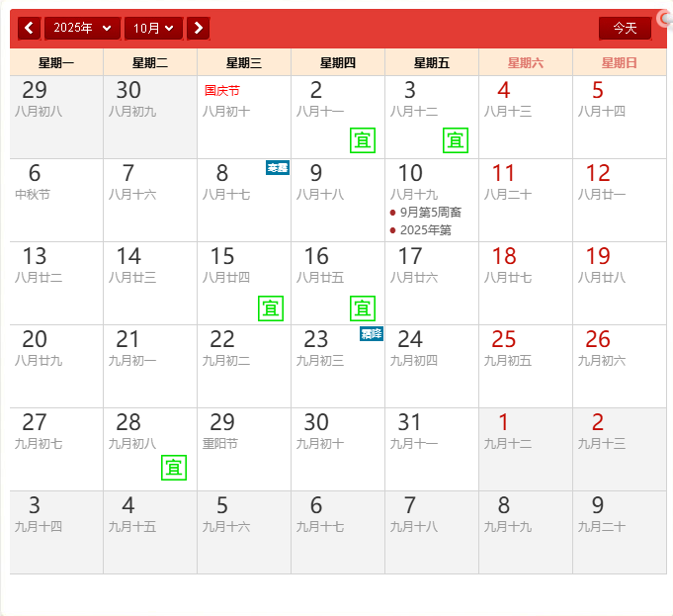
Task: Open the 2025年第 event on October 10
Action: (x=425, y=230)
